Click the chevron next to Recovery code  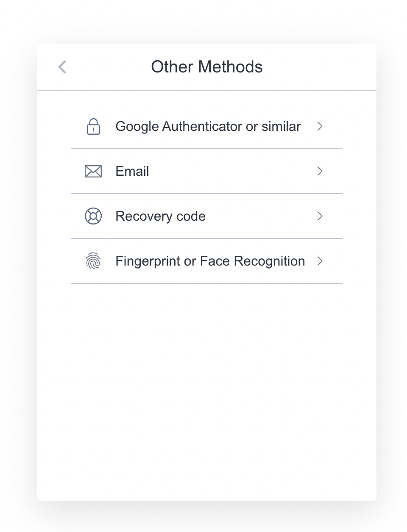tap(320, 216)
